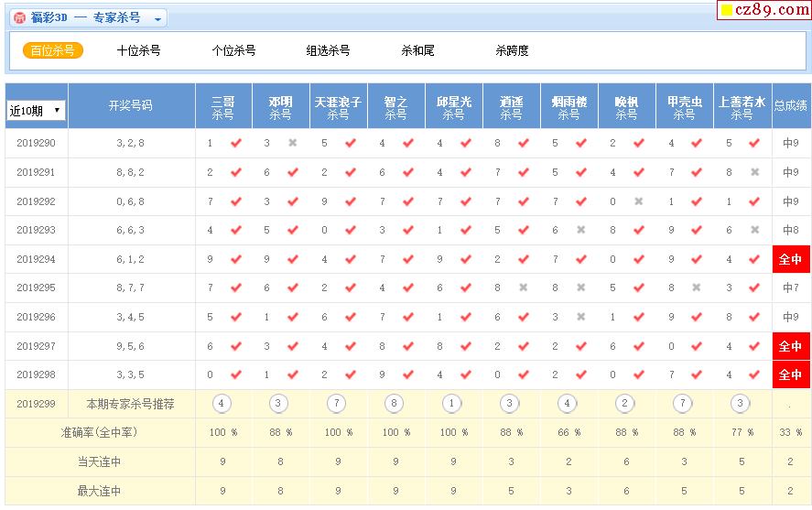Click the 烟雨楼杀号 column header
This screenshot has width=812, height=510.
[x=569, y=105]
